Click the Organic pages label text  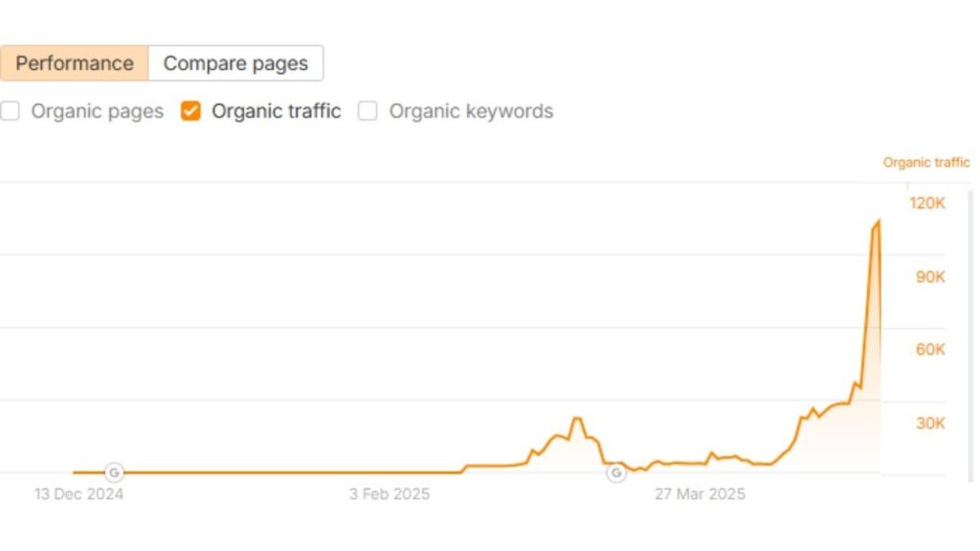[x=97, y=111]
